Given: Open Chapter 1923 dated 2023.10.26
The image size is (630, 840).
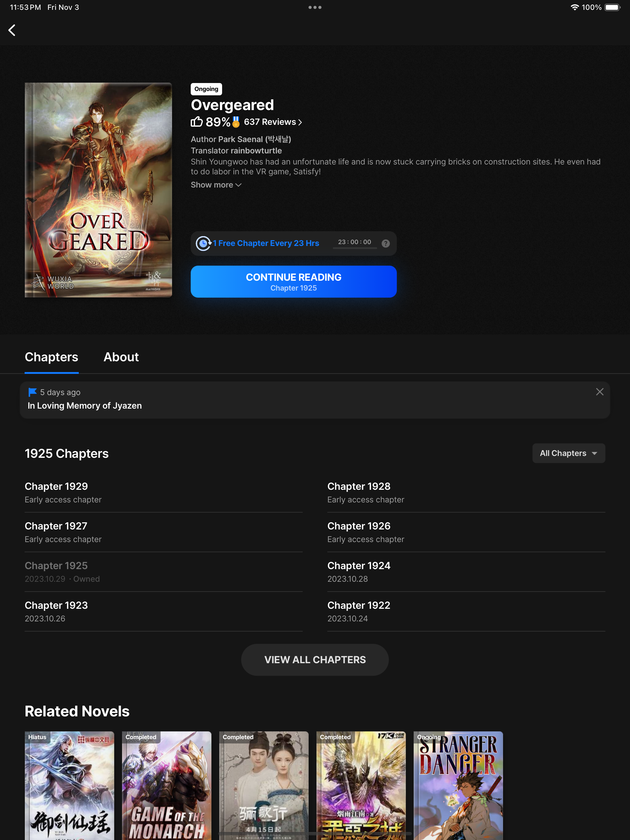Looking at the screenshot, I should 163,611.
